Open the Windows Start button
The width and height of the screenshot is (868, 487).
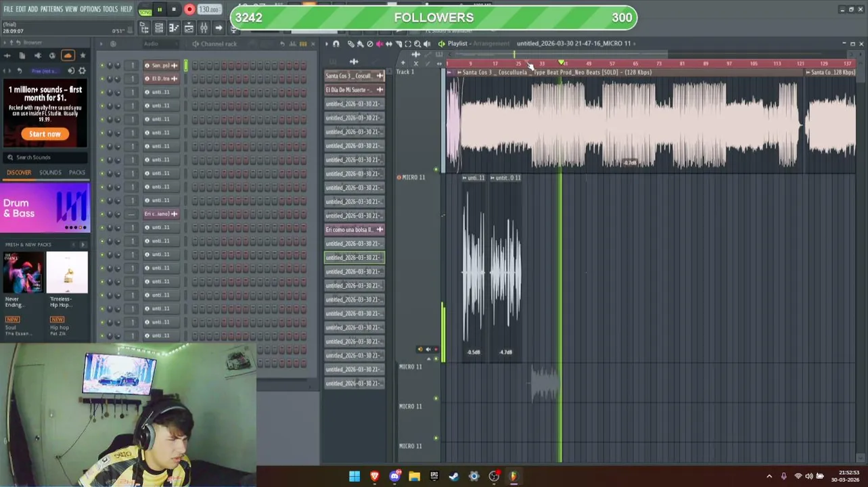click(355, 476)
